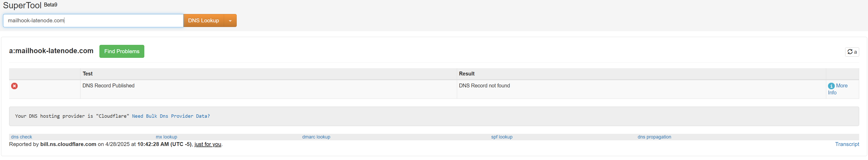Viewport: 868px width, 160px height.
Task: Click 'Need Bulk Dns Provider Data?' link
Action: [171, 116]
